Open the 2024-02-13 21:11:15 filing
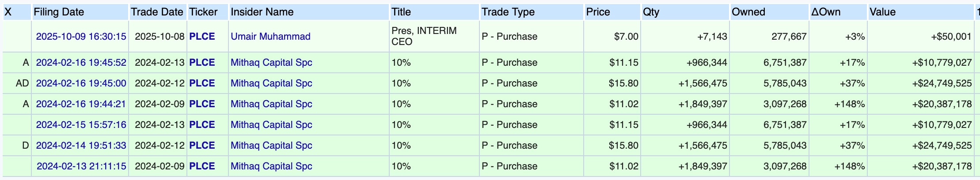980x180 pixels. pyautogui.click(x=81, y=166)
